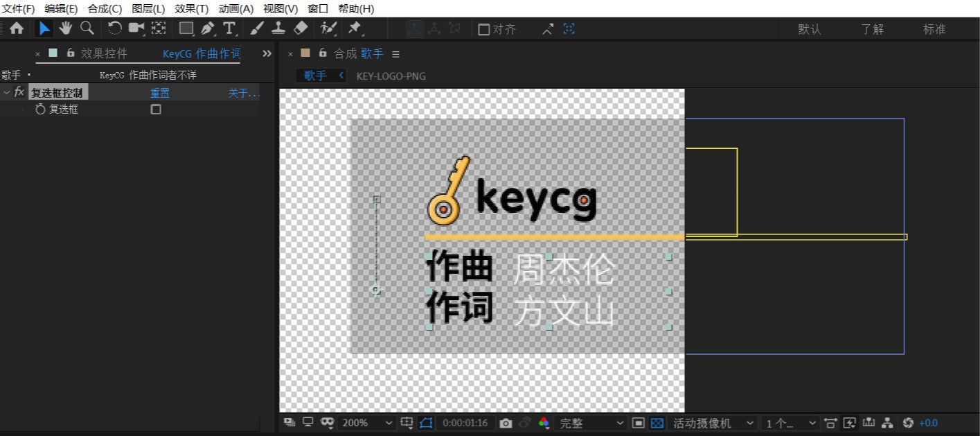The image size is (980, 436).
Task: Open the 1个 view layout dropdown
Action: pos(790,423)
